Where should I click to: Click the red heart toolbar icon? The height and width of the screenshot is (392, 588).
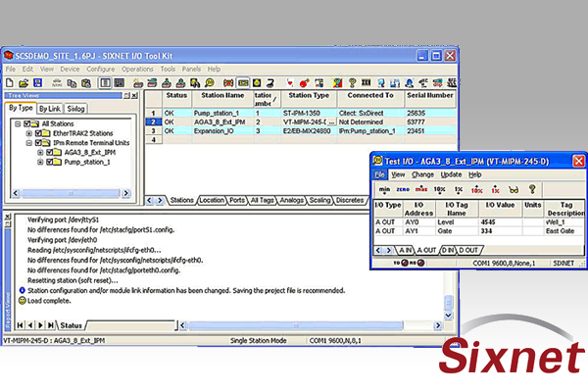coord(289,83)
